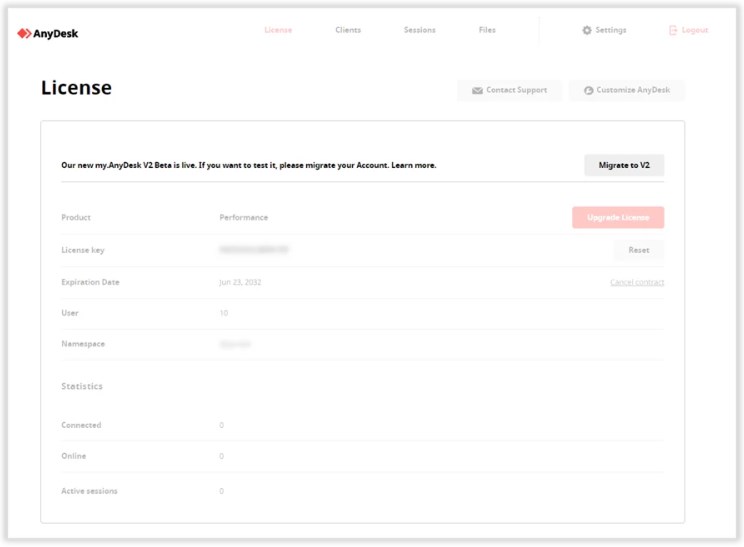
Task: Open the Settings gear icon
Action: [x=587, y=30]
